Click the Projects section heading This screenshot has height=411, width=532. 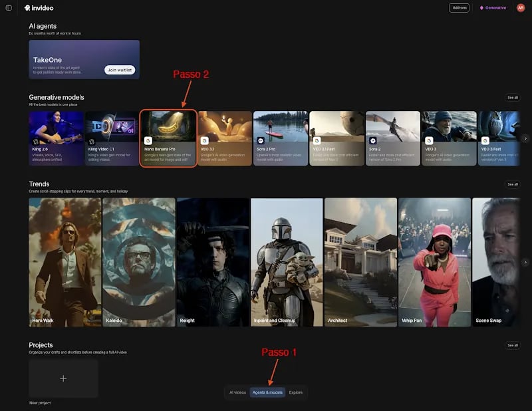[x=41, y=344]
